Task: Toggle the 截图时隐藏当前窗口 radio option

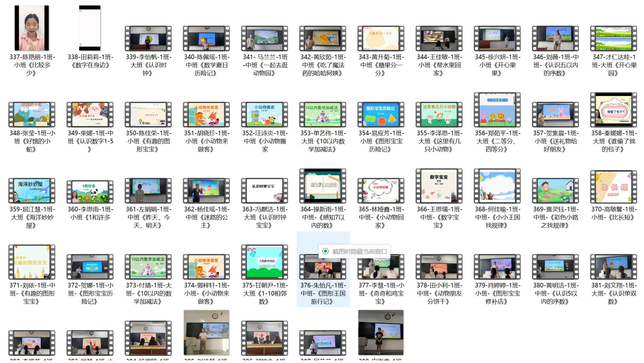Action: tap(325, 251)
